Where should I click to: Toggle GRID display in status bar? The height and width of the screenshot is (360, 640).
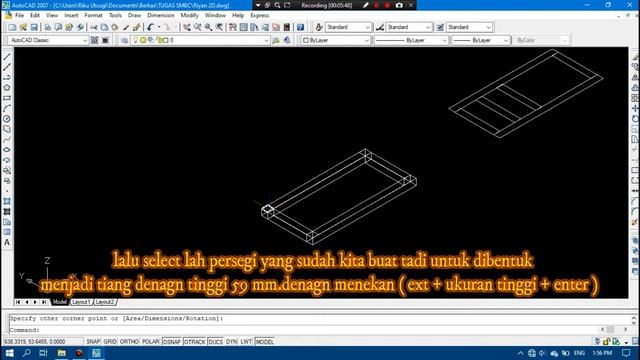[x=110, y=342]
